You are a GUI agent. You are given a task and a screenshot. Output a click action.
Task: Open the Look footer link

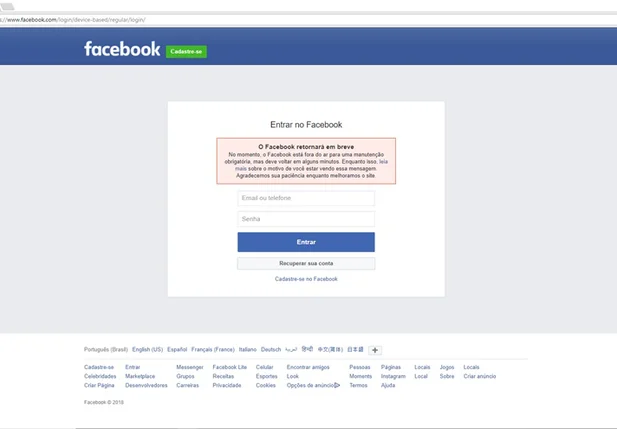[293, 376]
